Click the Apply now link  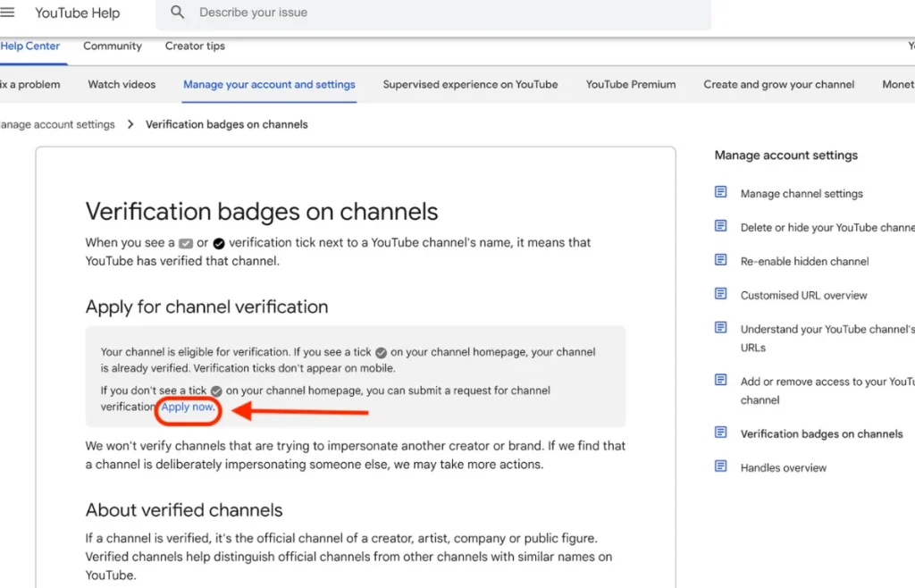coord(188,407)
